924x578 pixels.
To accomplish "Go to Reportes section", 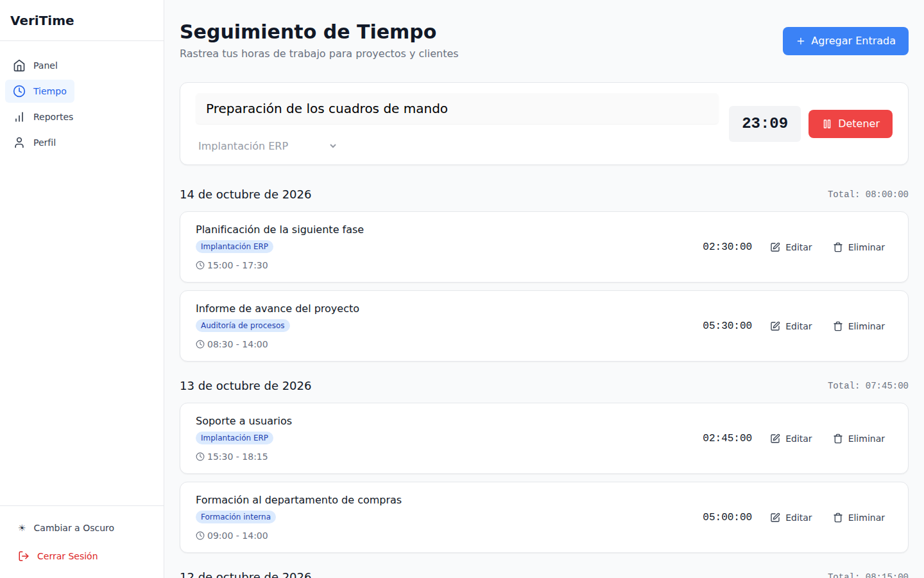I will (44, 117).
